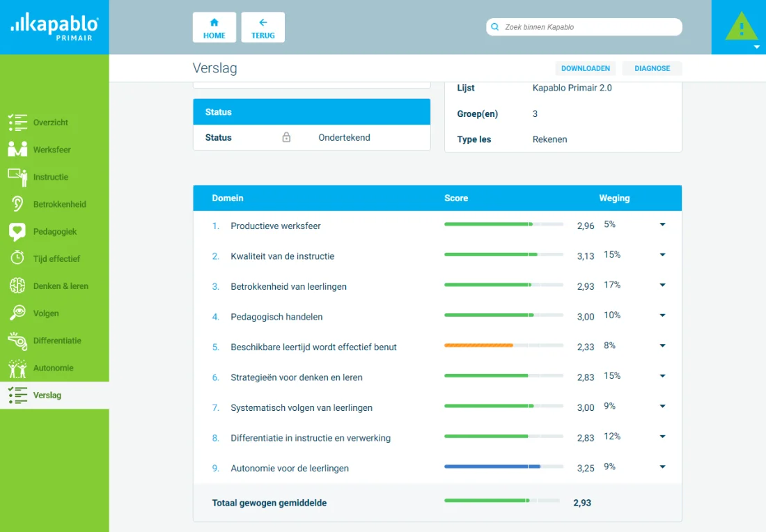This screenshot has height=532, width=766.
Task: Expand the Autonomie voor de leerlingen row
Action: tap(662, 467)
